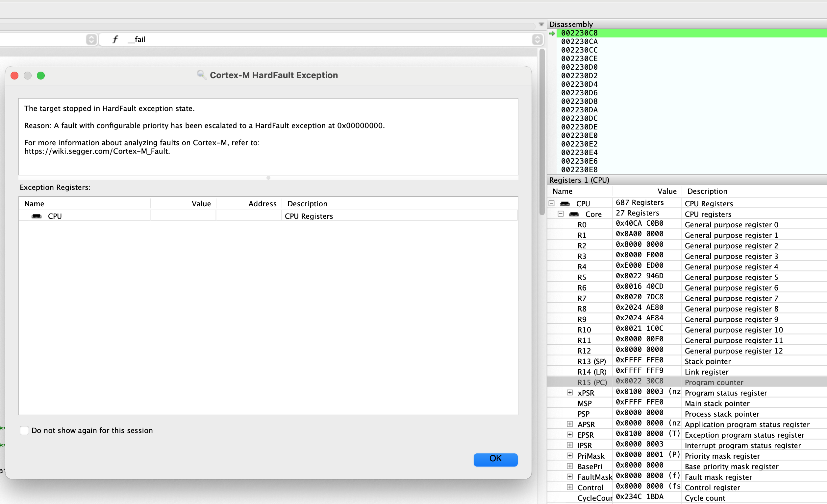Click the Core chip icon under CPU
The width and height of the screenshot is (827, 504).
(x=575, y=214)
